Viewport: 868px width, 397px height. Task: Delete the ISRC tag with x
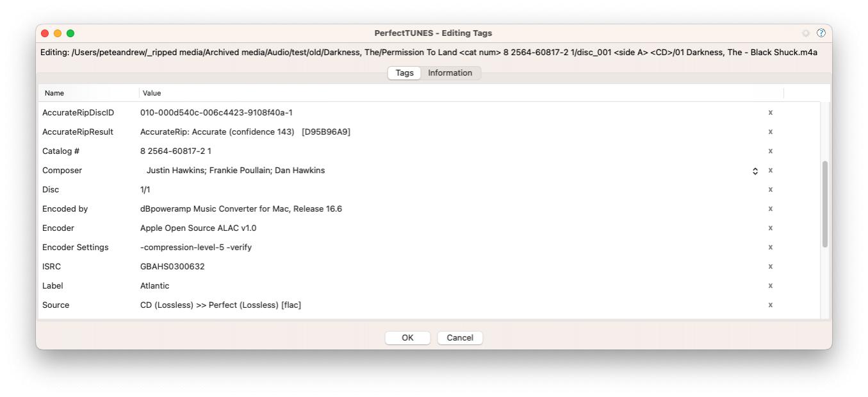(770, 267)
